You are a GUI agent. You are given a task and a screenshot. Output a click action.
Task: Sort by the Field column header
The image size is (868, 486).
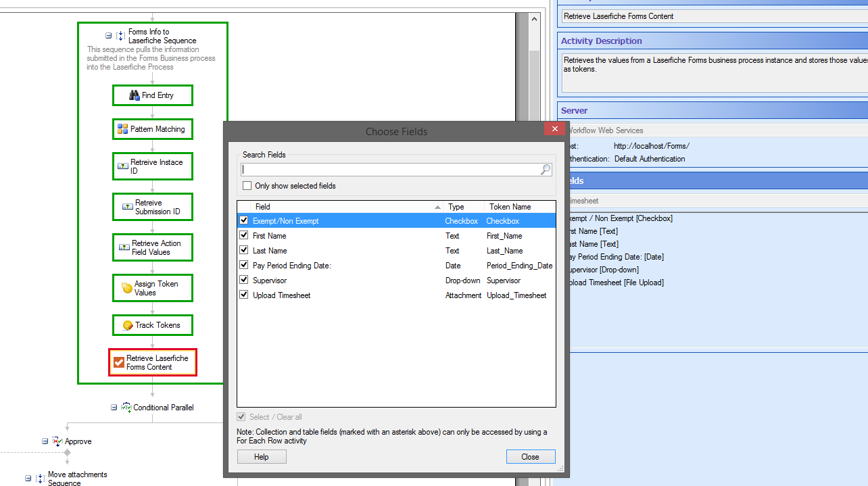coord(347,207)
